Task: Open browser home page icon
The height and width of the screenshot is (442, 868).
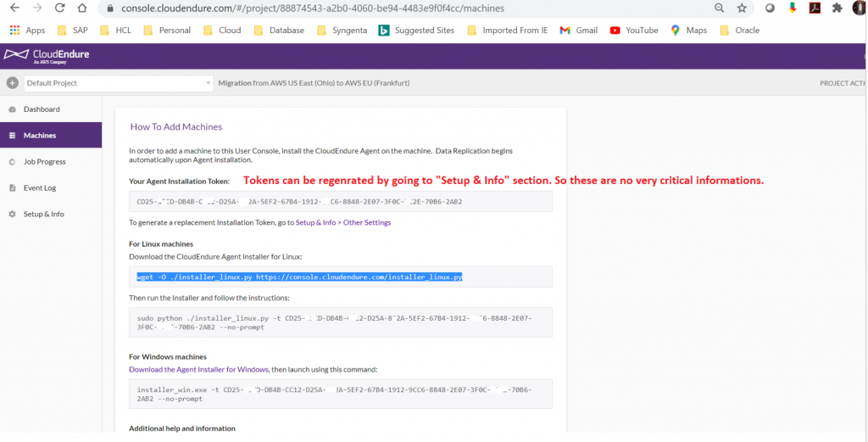Action: coord(82,8)
